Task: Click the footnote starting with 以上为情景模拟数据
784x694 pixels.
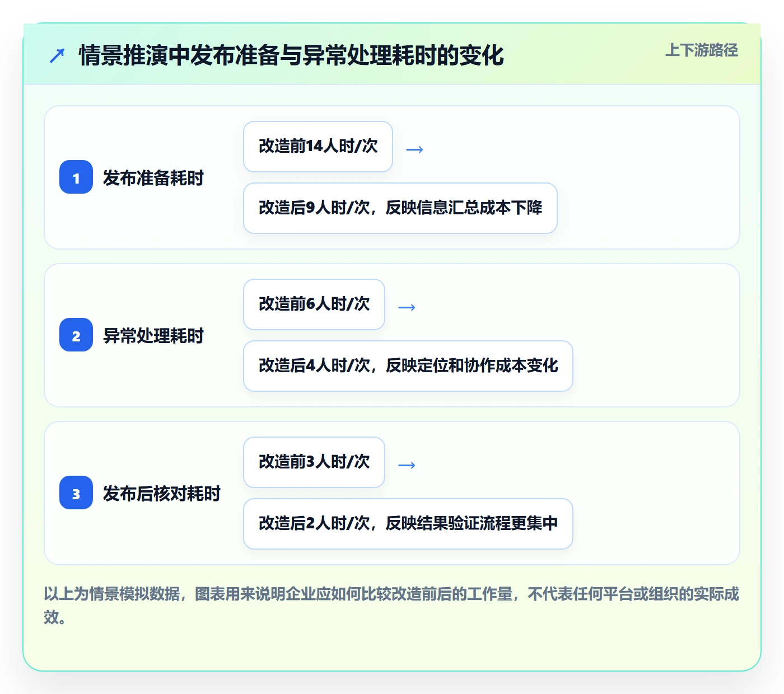Action: 391,605
